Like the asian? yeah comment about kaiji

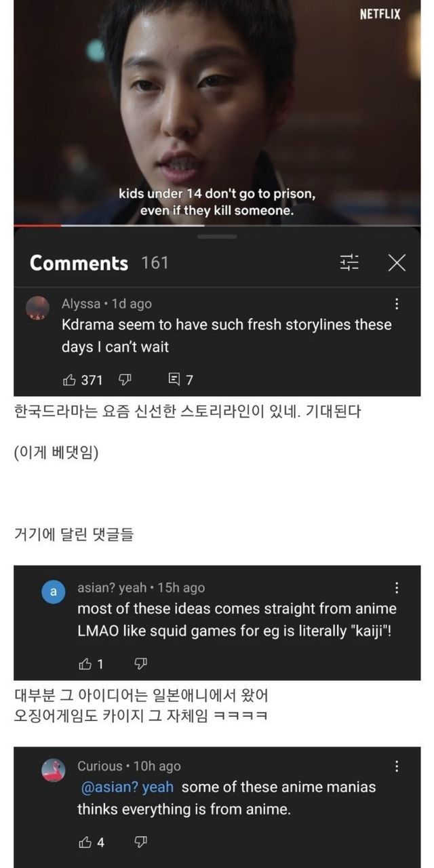(x=85, y=664)
